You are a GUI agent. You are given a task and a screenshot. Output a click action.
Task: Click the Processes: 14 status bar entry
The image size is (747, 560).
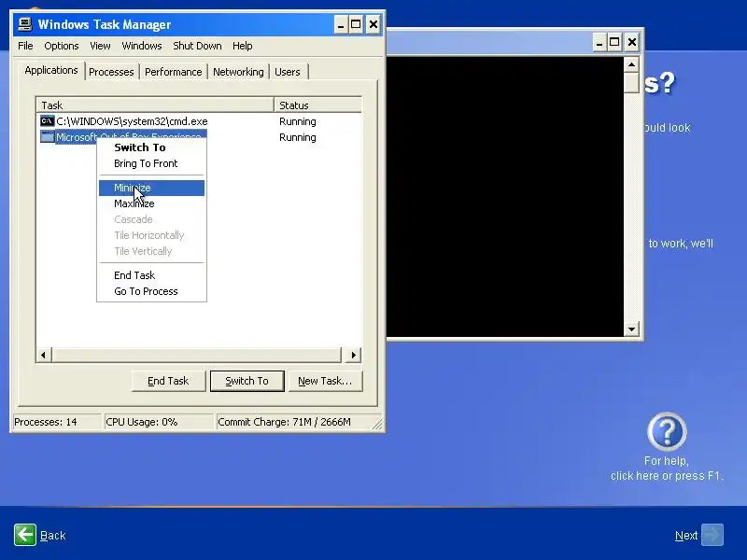point(56,422)
